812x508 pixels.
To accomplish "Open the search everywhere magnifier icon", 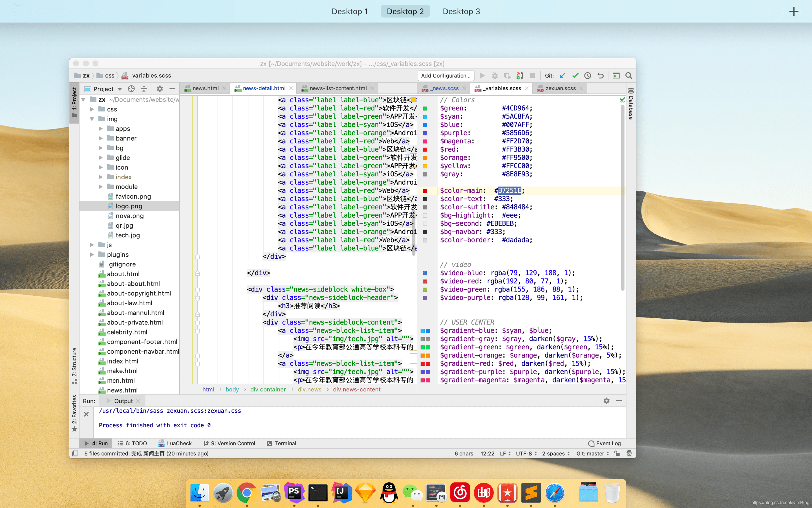I will [629, 76].
